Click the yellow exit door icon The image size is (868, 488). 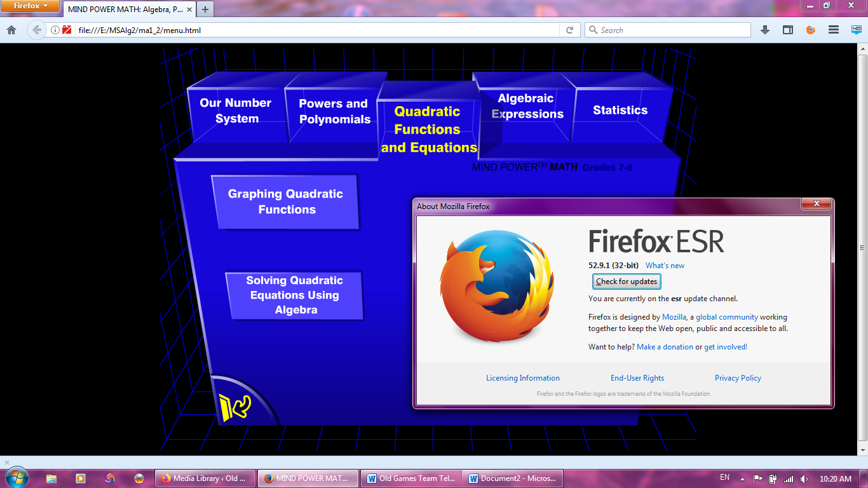(234, 407)
